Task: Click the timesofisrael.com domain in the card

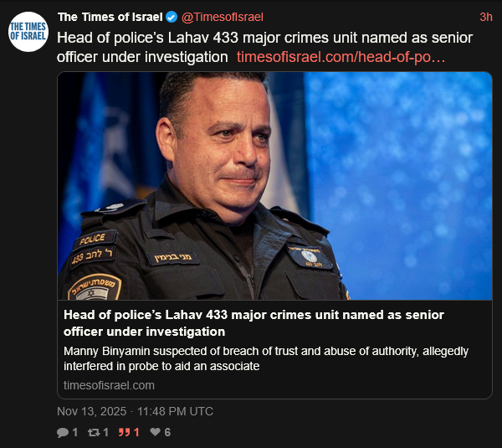Action: pos(109,384)
